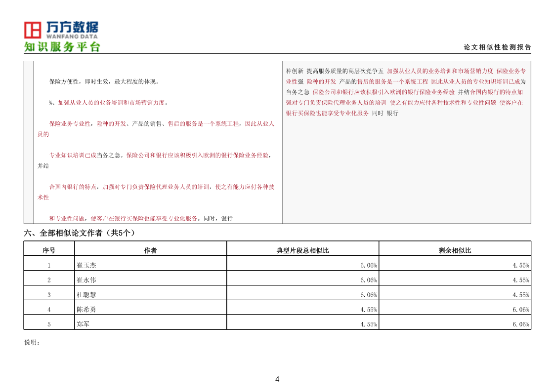Click the 说明： label below the table

pos(32,343)
